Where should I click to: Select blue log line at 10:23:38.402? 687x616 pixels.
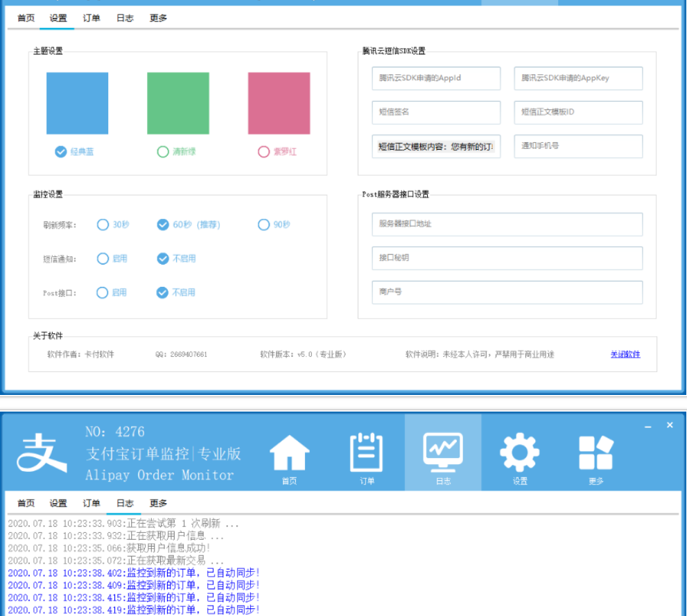point(134,572)
